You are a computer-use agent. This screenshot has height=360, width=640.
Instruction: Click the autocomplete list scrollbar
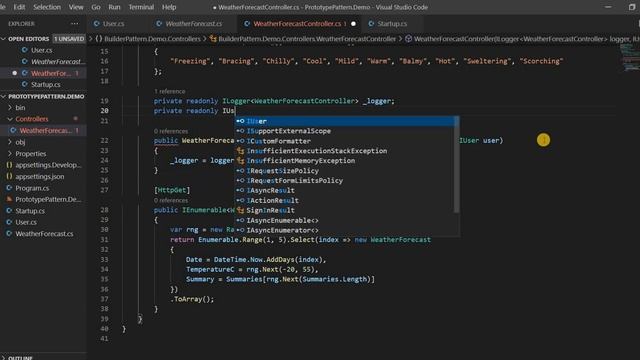point(456,165)
